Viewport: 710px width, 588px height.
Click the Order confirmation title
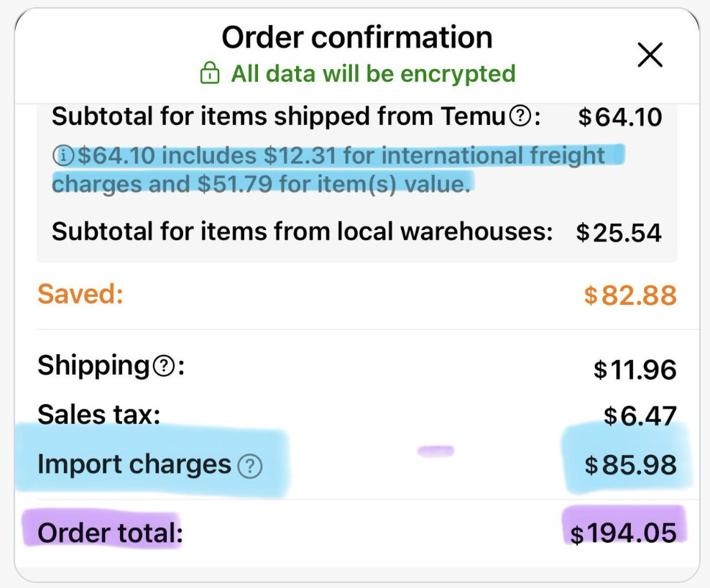[x=356, y=37]
